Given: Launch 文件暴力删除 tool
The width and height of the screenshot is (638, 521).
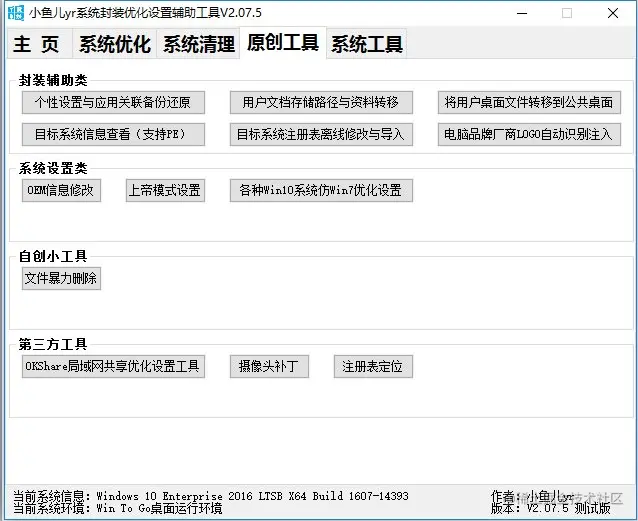Looking at the screenshot, I should 61,278.
